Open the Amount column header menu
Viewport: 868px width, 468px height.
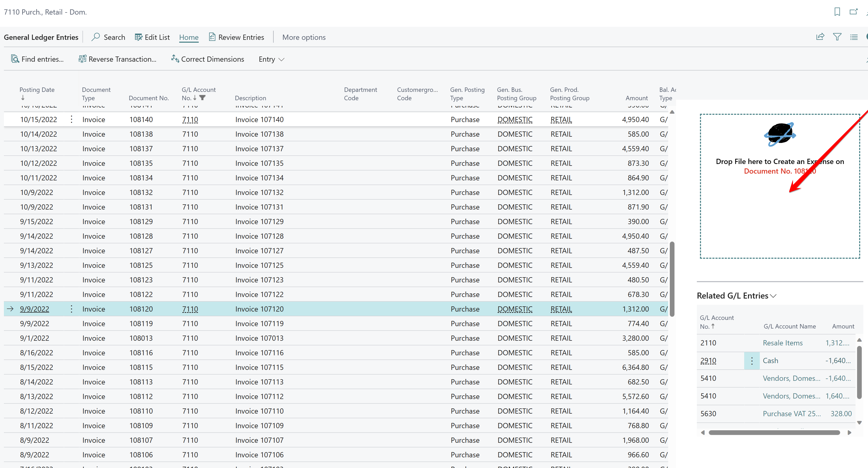(636, 98)
